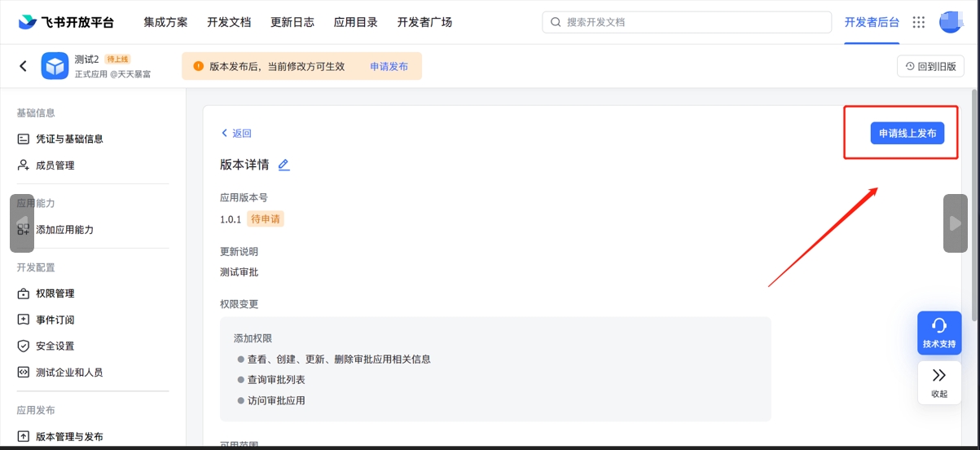Collapse floating panel with 收起 button
The width and height of the screenshot is (980, 450).
(938, 382)
